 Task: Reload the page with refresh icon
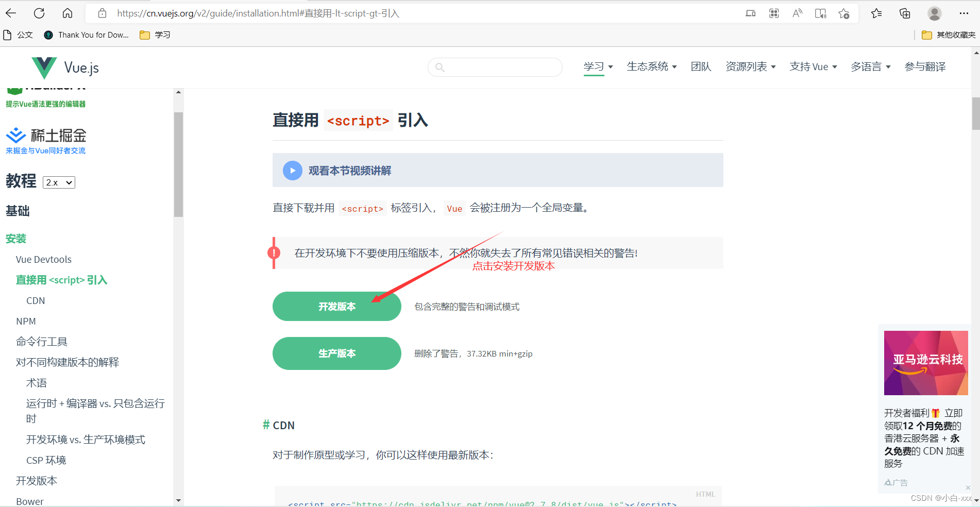(39, 13)
